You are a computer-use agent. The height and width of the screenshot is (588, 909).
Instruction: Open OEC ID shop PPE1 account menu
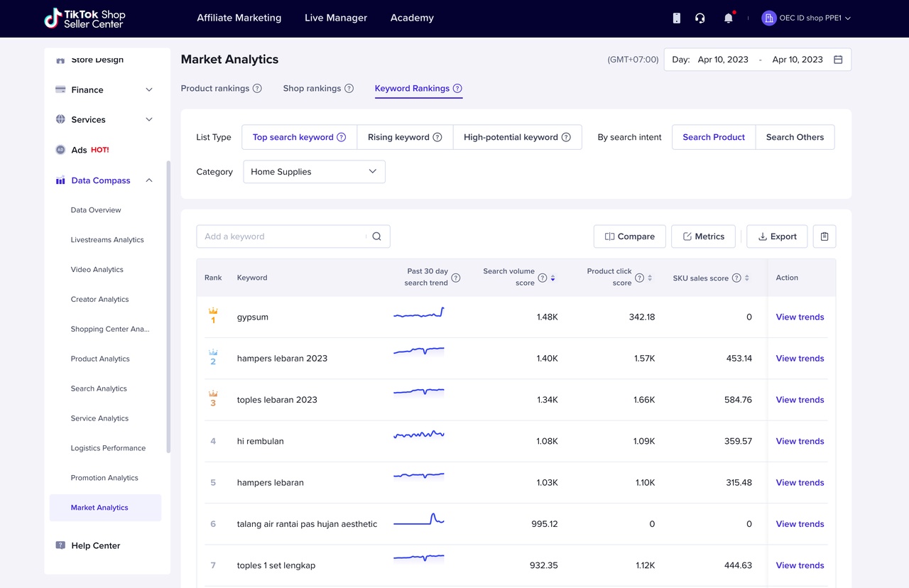(806, 18)
